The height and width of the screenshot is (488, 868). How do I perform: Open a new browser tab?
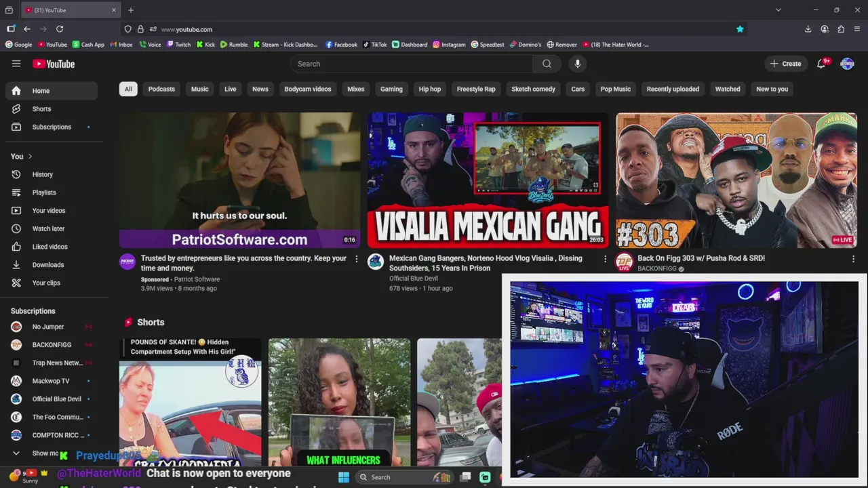131,10
